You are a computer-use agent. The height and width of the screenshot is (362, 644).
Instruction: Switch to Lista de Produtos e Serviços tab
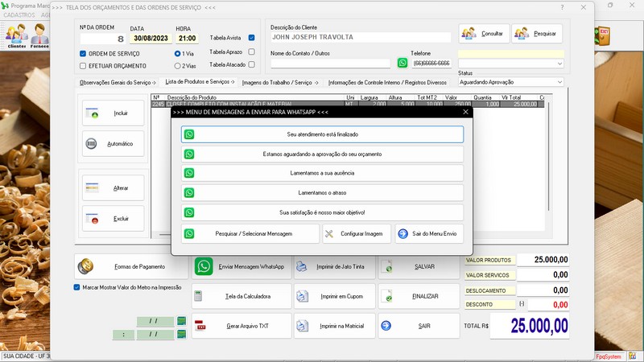pyautogui.click(x=200, y=82)
